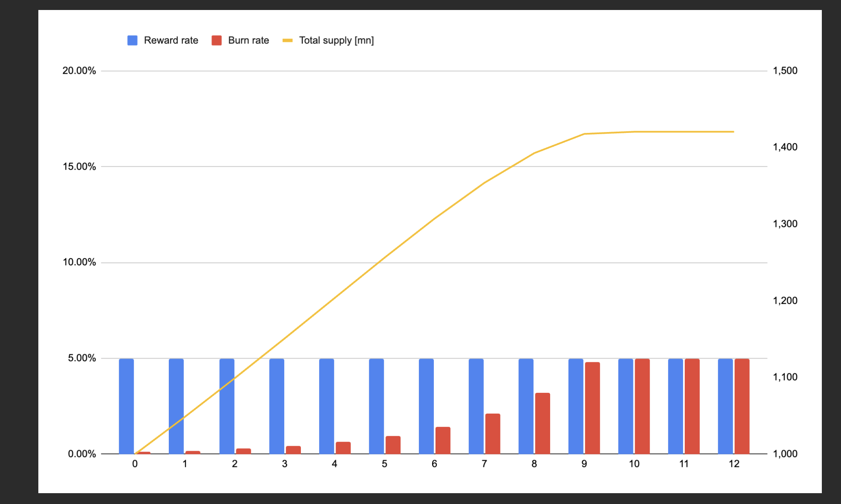
Task: Click the red Burn rate bar at x=10
Action: click(x=642, y=406)
